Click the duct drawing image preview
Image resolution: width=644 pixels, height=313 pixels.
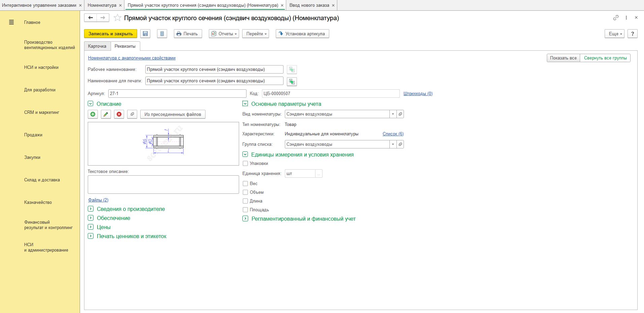point(163,143)
